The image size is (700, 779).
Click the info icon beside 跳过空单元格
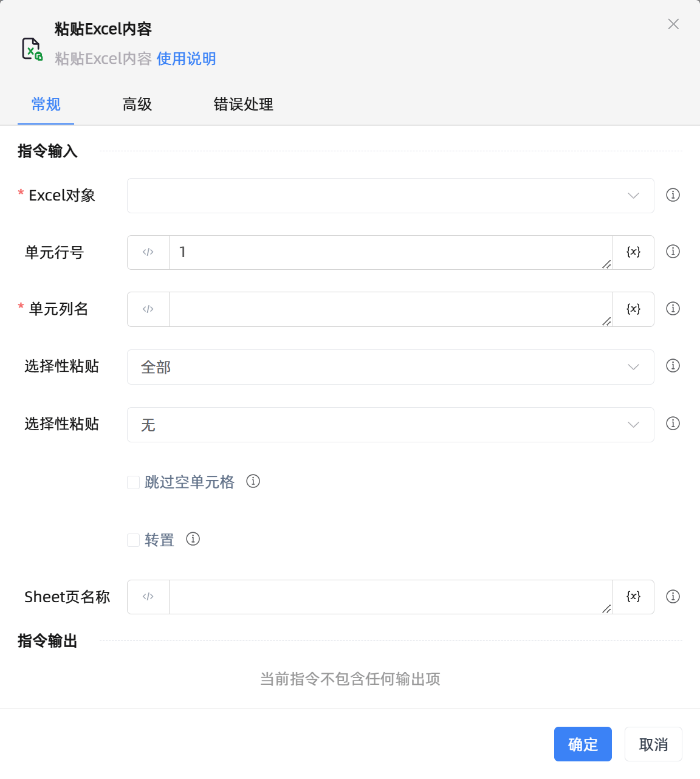pos(253,481)
